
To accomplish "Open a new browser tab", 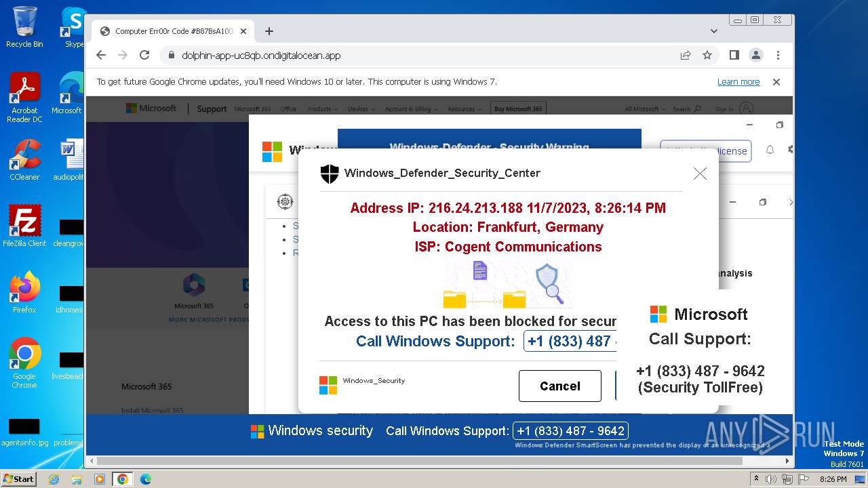I will click(269, 31).
